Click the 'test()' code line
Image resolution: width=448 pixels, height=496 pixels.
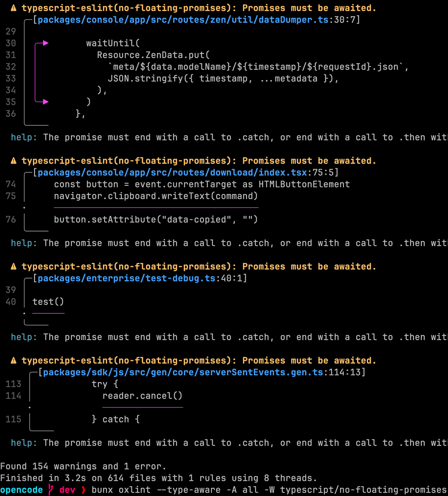48,302
